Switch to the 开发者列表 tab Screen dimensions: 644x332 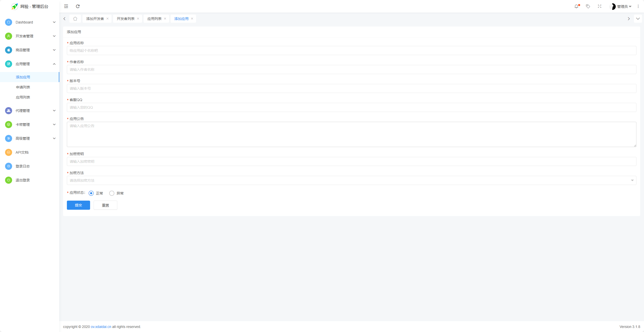pyautogui.click(x=125, y=19)
